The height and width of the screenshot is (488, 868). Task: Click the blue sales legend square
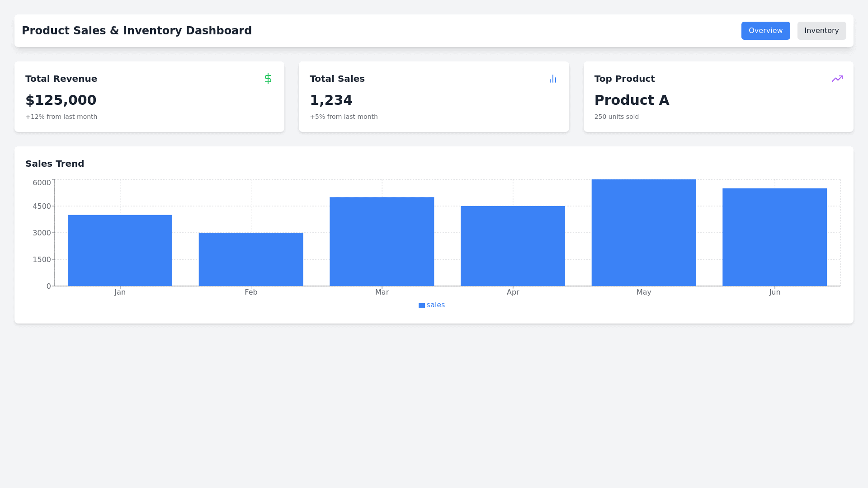(x=421, y=305)
